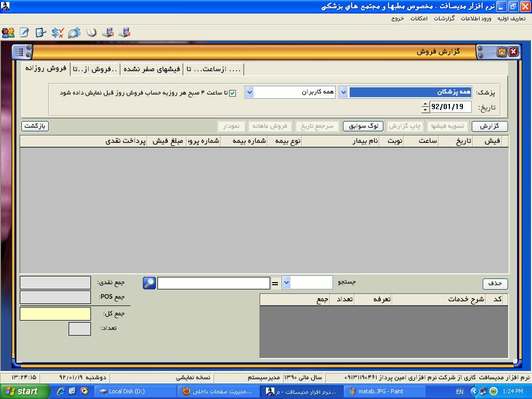This screenshot has width=532, height=399.
Task: Click the چاپ گزارش button
Action: [x=405, y=126]
